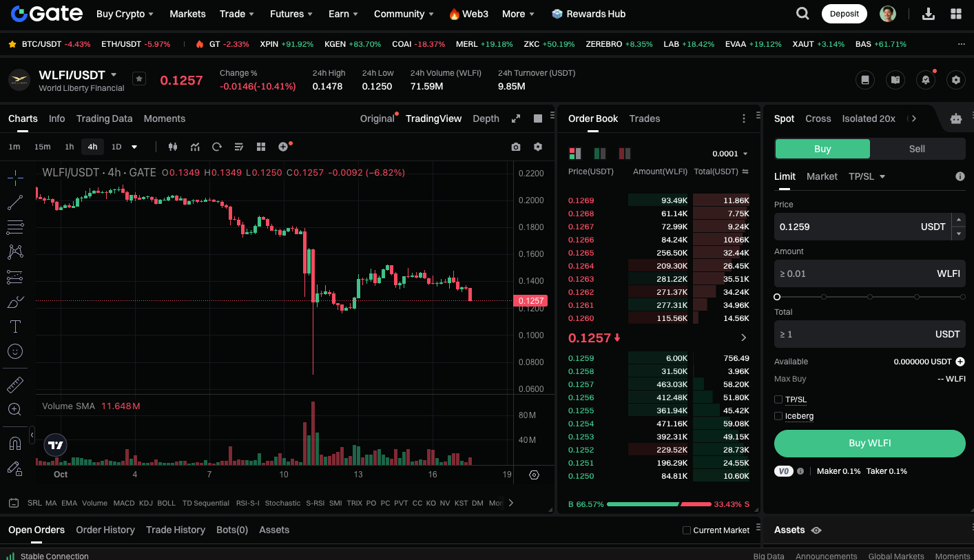The width and height of the screenshot is (974, 560).
Task: Open the apps grid icon in header
Action: 956,14
